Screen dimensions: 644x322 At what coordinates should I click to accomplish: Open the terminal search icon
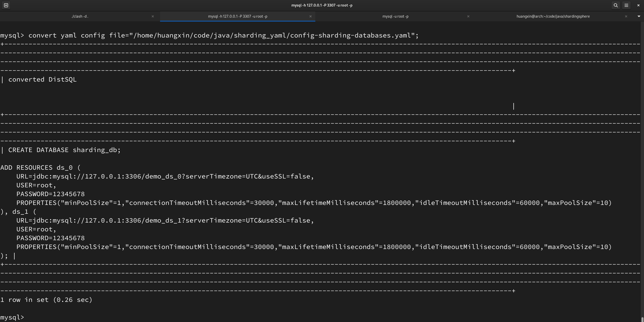coord(616,5)
